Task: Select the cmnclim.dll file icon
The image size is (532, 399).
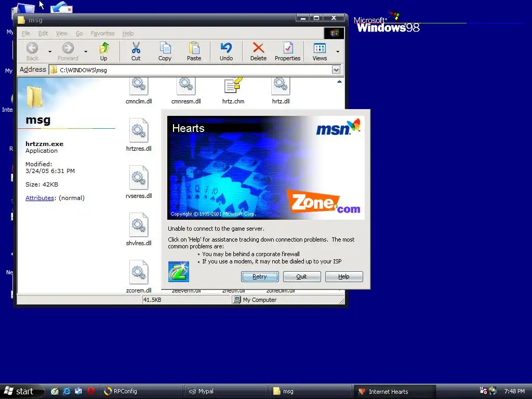Action: (x=139, y=87)
